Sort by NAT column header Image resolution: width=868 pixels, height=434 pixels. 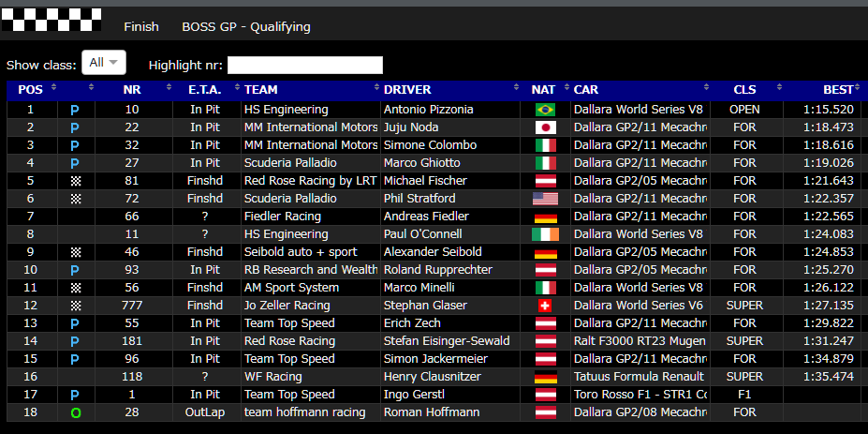click(545, 90)
